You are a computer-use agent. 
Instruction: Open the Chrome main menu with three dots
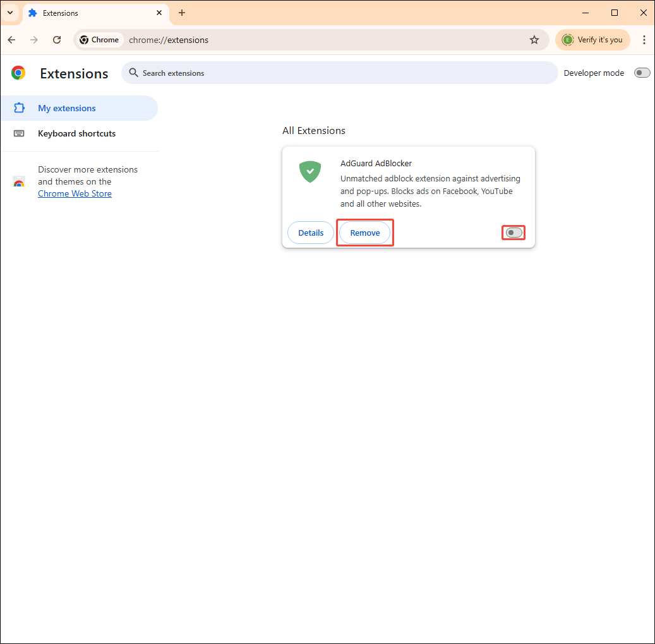[644, 39]
